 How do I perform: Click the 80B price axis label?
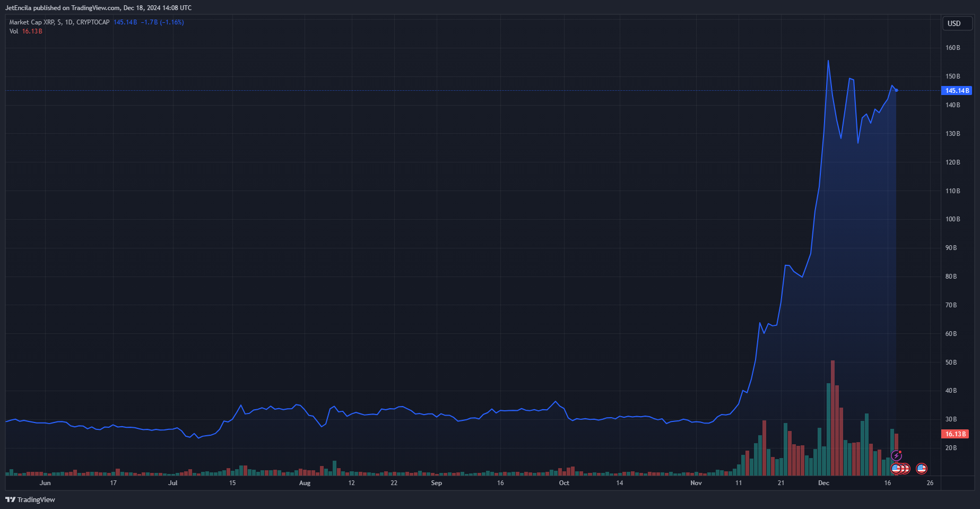(951, 277)
